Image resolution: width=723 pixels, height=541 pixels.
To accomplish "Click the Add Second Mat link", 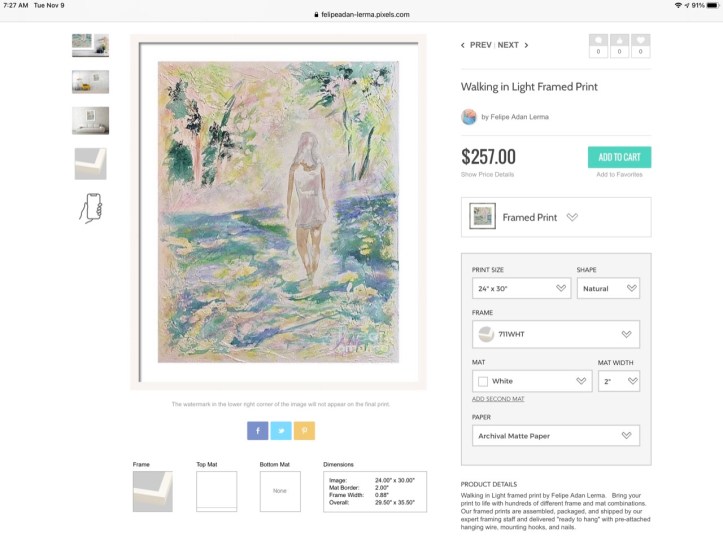I will (498, 399).
